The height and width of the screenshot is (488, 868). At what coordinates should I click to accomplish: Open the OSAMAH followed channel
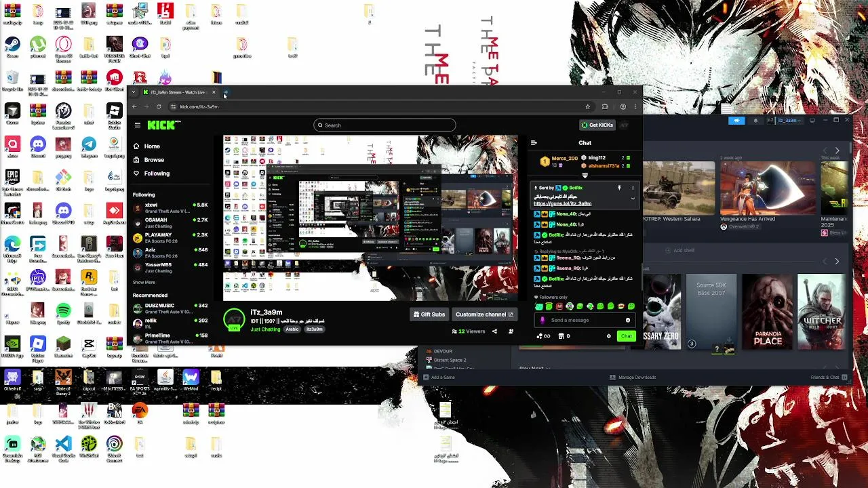click(170, 223)
